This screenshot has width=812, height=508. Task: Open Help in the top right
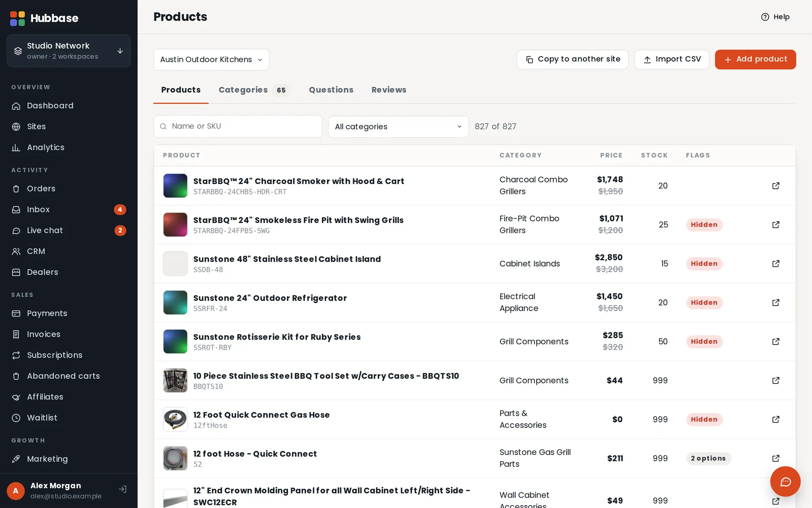775,17
